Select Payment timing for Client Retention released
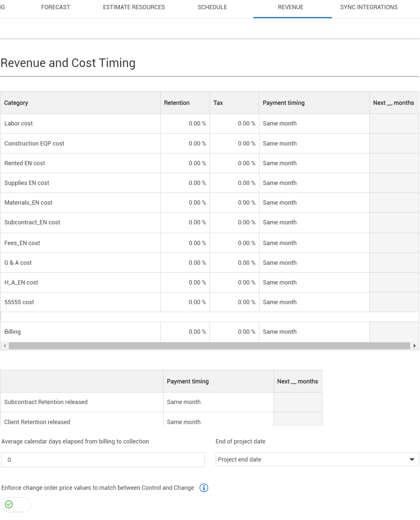The height and width of the screenshot is (520, 420). coord(218,422)
